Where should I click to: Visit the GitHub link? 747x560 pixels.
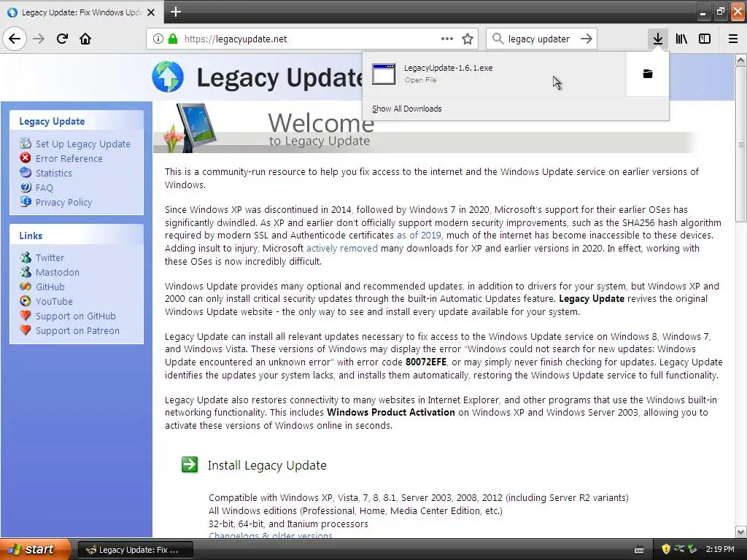tap(50, 287)
